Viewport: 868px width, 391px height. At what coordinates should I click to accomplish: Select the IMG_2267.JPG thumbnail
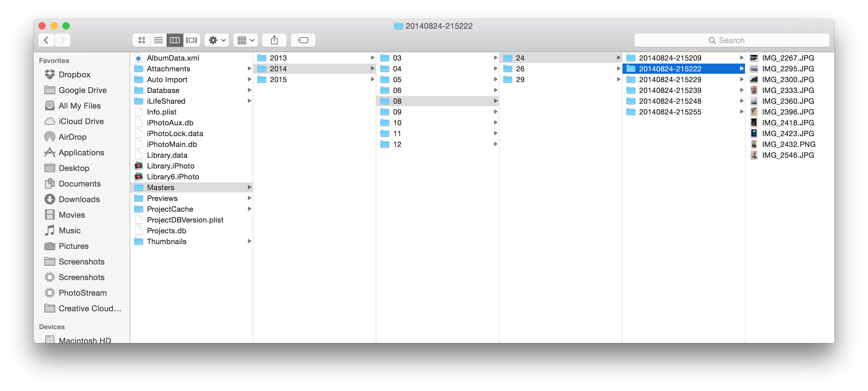pos(754,58)
